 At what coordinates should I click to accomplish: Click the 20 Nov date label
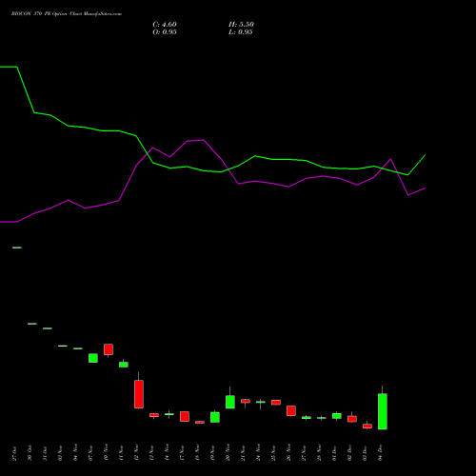point(228,453)
